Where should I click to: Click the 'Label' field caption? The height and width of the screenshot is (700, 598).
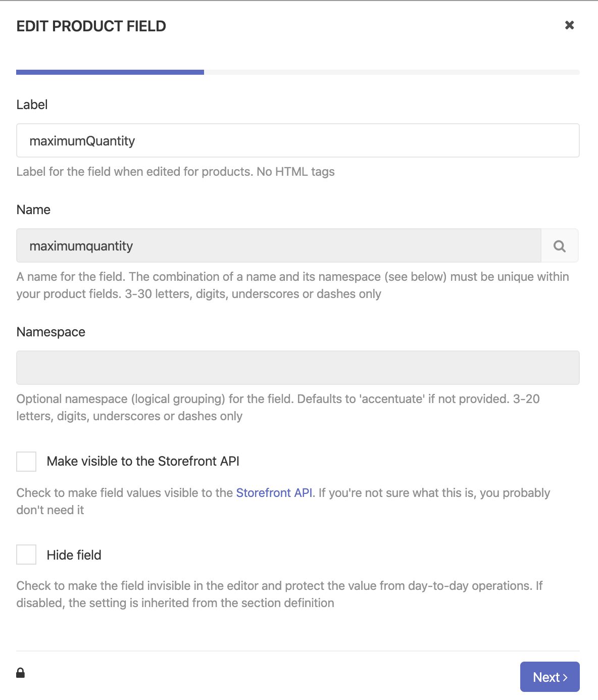click(32, 105)
